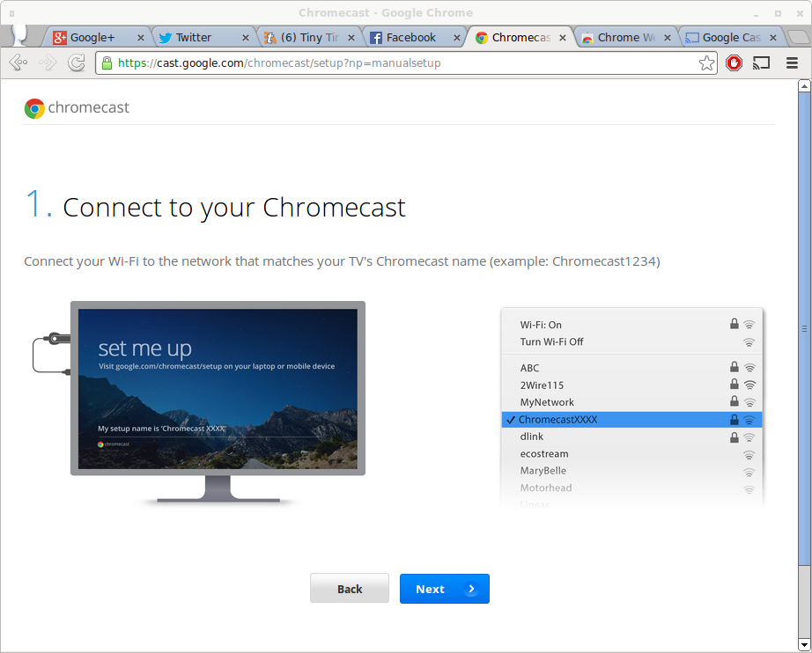Image resolution: width=812 pixels, height=653 pixels.
Task: Click the ecostream network entry
Action: tap(631, 454)
